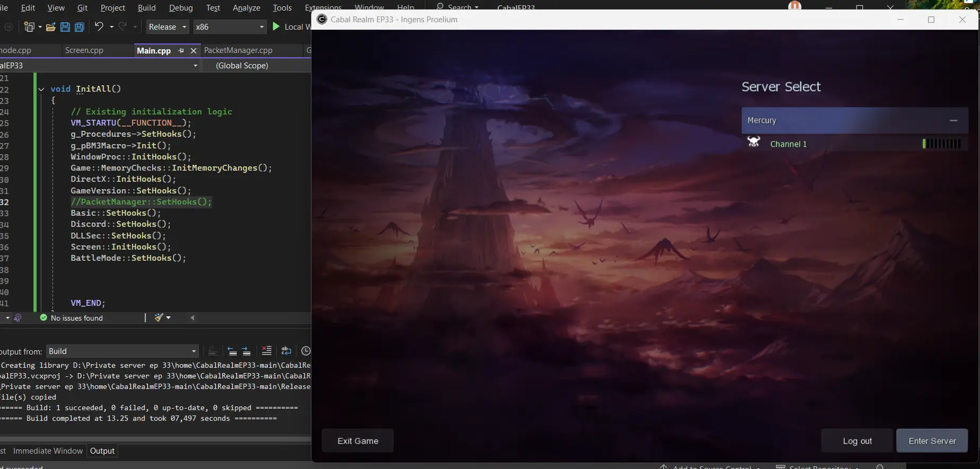
Task: Open the Immediate Window tab
Action: coord(48,451)
